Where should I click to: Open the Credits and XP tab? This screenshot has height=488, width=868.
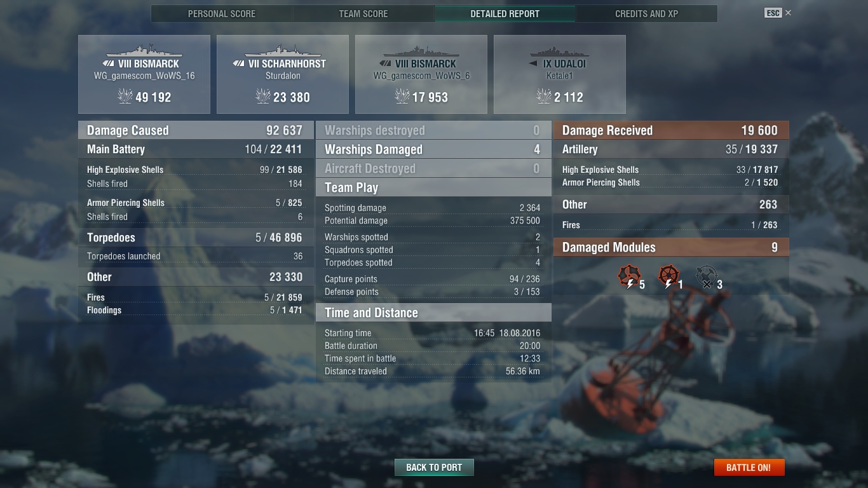(647, 13)
